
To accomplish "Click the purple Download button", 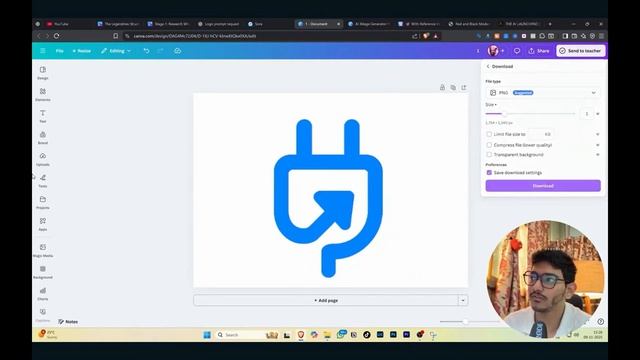I will [543, 186].
